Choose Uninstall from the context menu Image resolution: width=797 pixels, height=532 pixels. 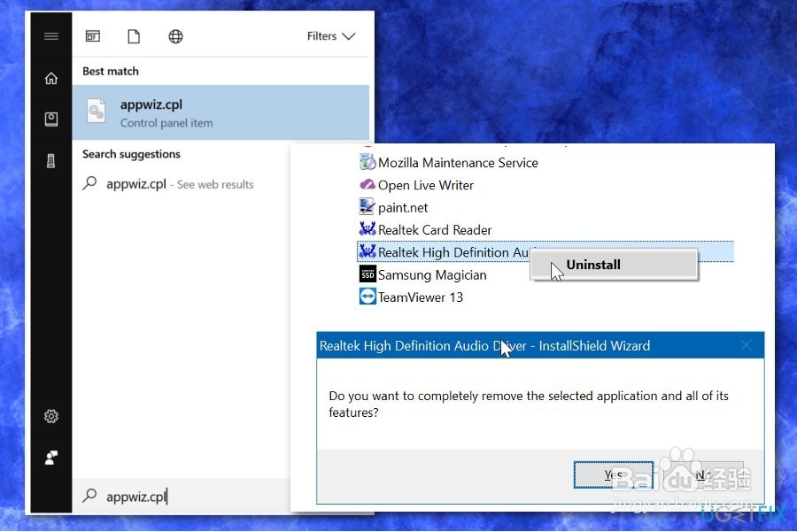point(592,264)
